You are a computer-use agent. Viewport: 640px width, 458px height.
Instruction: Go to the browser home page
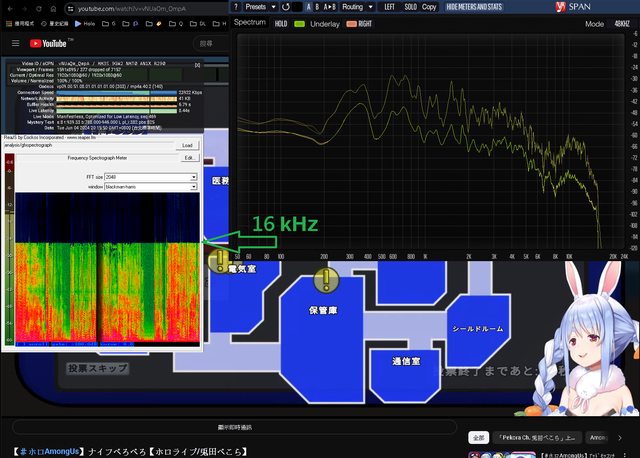53,9
